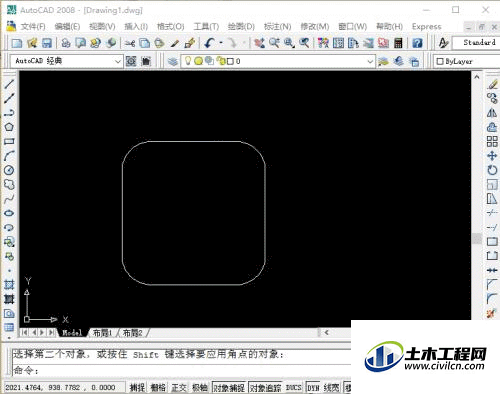Screen dimensions: 500x394
Task: Click the UCS icon origin square
Action: pyautogui.click(x=27, y=319)
